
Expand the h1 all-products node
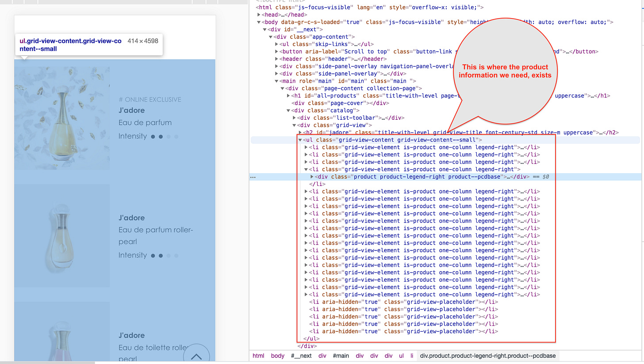click(289, 96)
